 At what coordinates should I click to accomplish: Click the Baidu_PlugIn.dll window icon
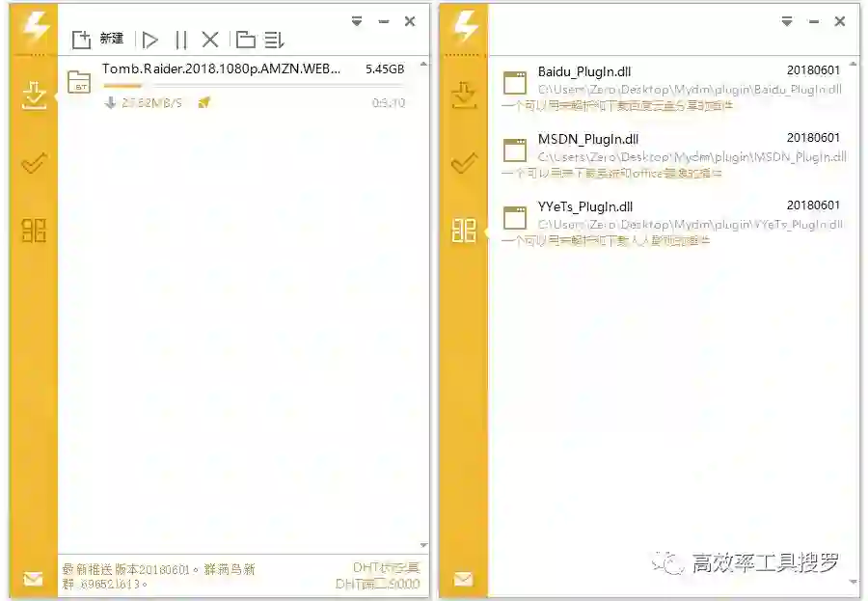click(x=515, y=83)
